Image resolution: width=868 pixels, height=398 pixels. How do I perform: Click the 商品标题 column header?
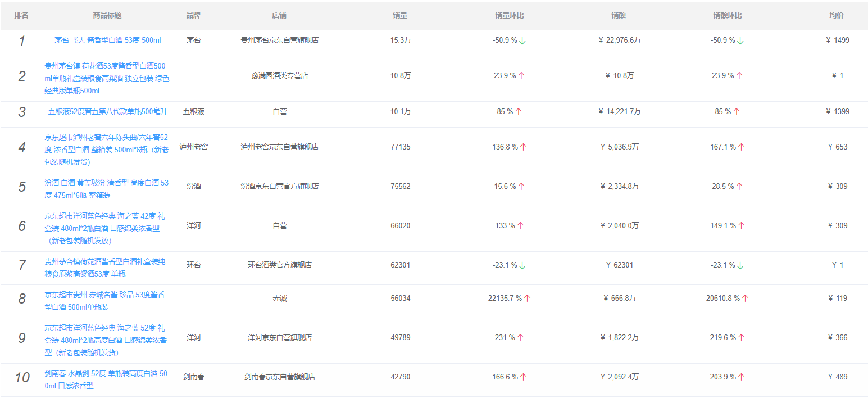tap(107, 16)
